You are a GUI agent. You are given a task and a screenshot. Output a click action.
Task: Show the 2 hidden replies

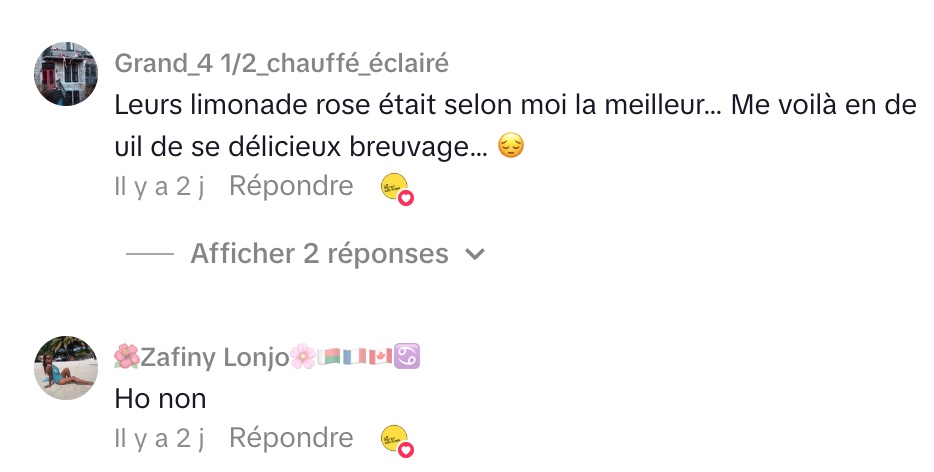319,254
